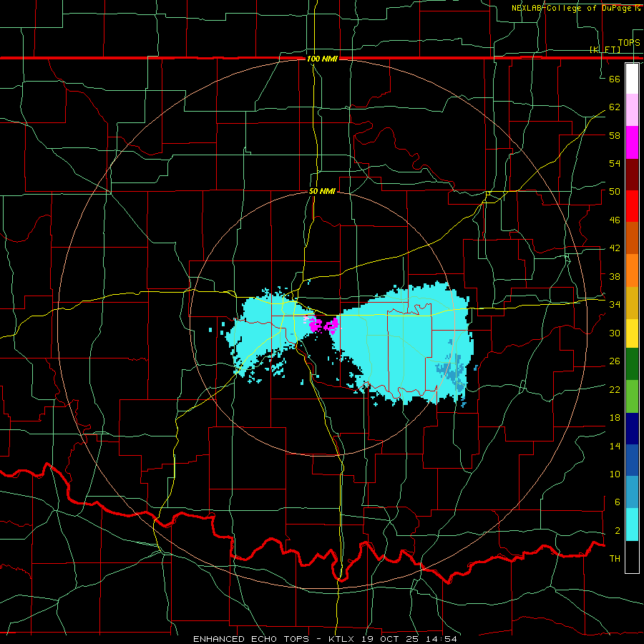This screenshot has height=644, width=644.
Task: Click the legend value '22'
Action: point(615,390)
